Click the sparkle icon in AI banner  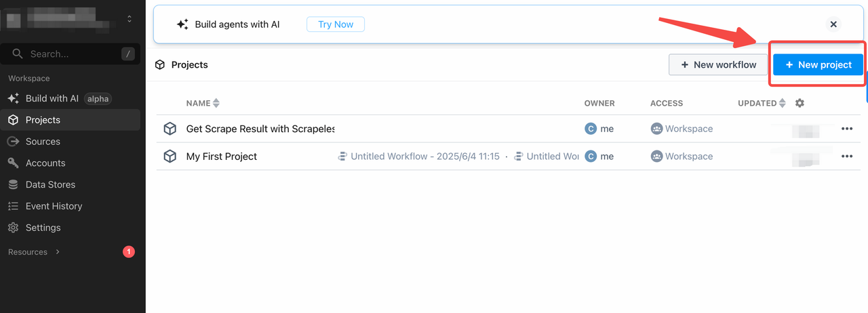pos(182,24)
